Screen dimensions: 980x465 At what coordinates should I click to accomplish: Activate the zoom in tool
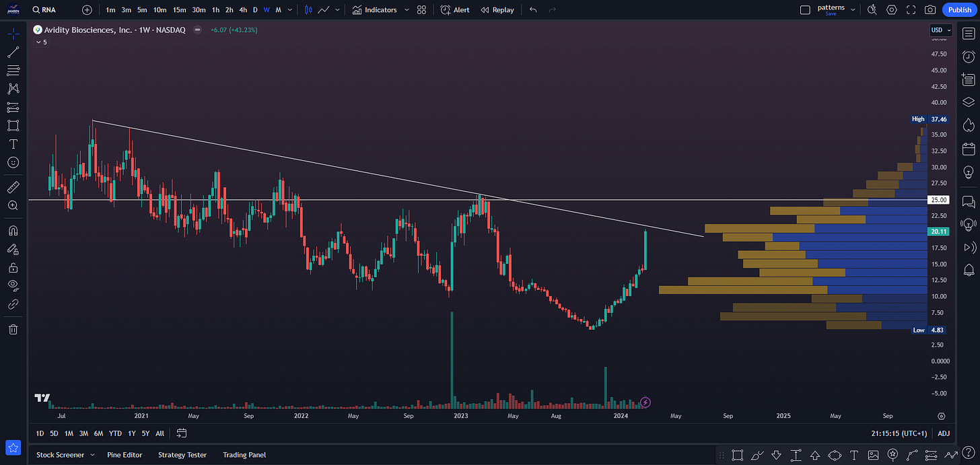(x=13, y=205)
